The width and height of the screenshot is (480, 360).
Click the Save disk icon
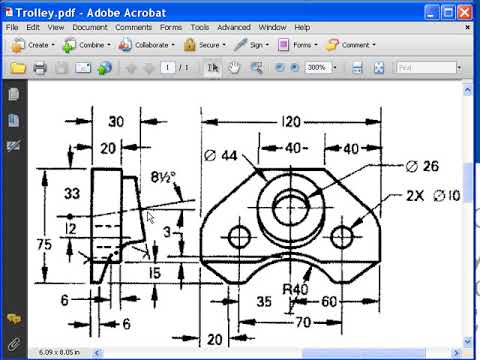[x=61, y=68]
